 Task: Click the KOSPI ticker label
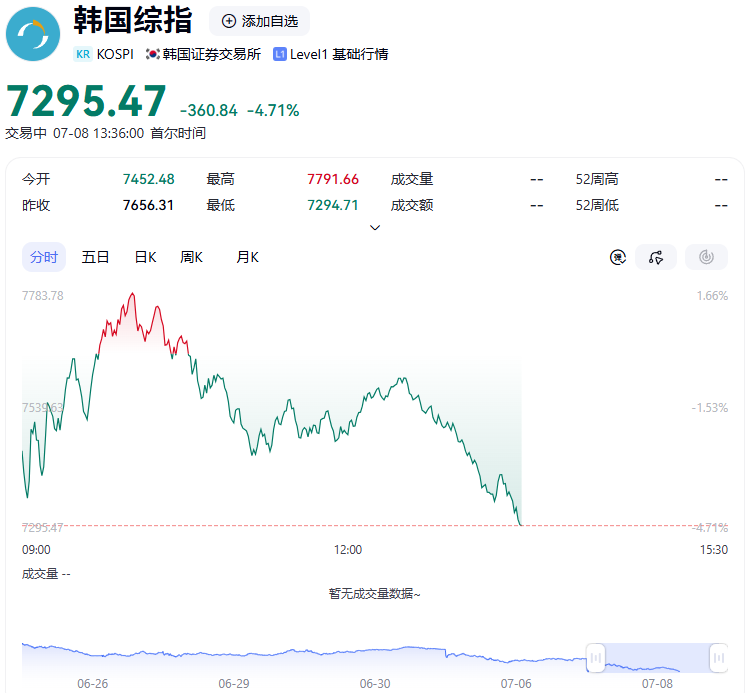coord(115,54)
